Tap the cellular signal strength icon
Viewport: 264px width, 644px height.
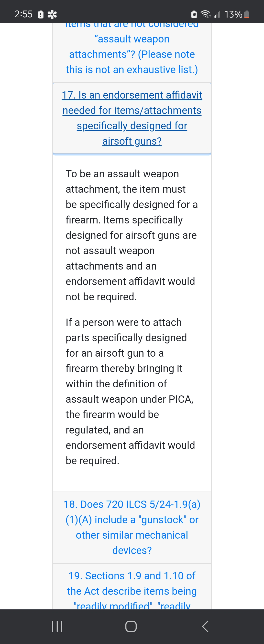coord(217,14)
